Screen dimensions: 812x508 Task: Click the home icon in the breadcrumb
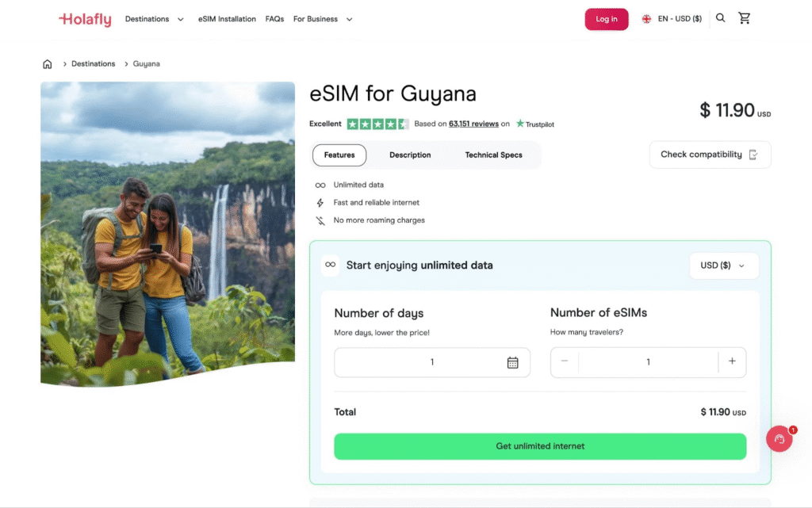[x=47, y=63]
